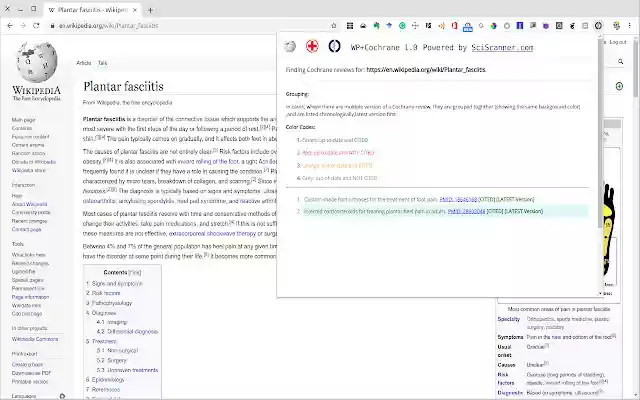Viewport: 640px width, 400px height.
Task: Open the WP+Cochrane extension icon in toolbar
Action: click(x=598, y=25)
